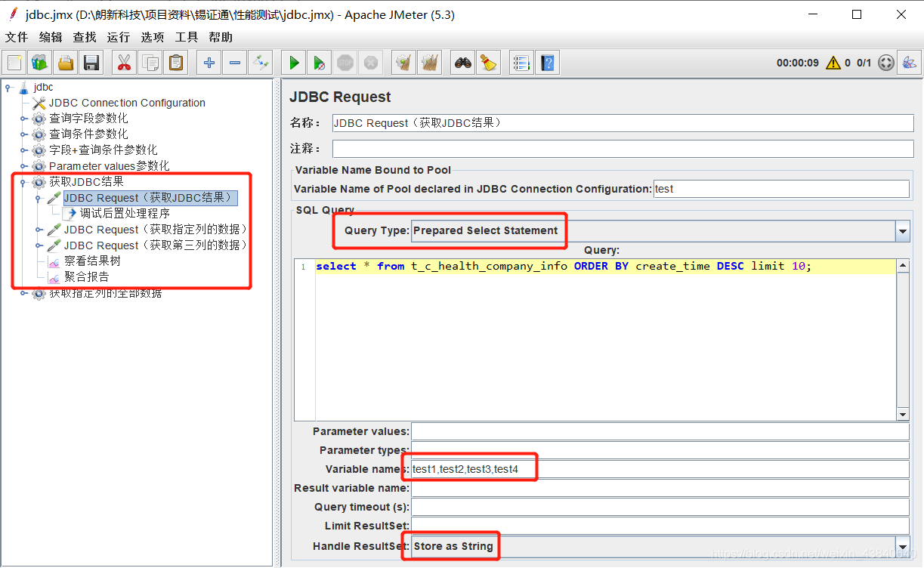Save the test plan with the floppy icon

tap(91, 63)
